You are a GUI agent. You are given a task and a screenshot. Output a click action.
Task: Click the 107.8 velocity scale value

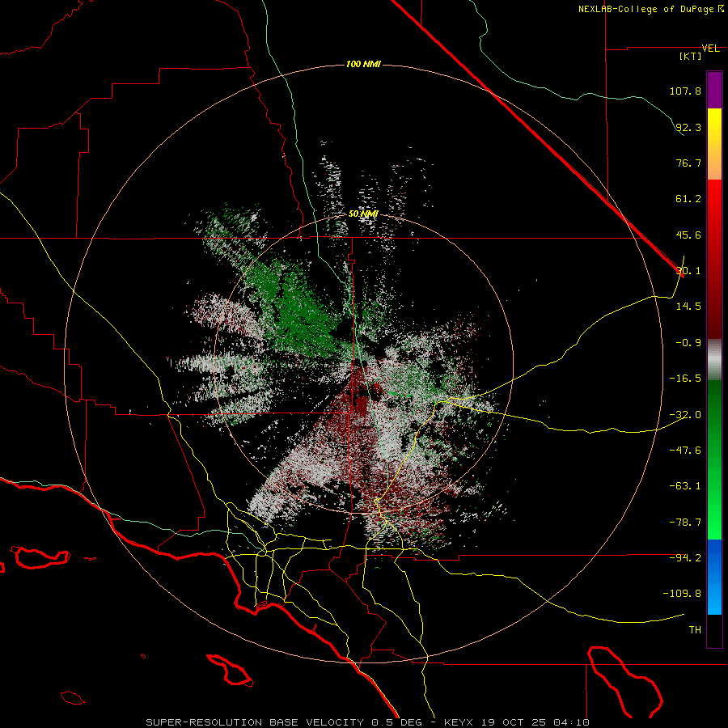pyautogui.click(x=685, y=91)
